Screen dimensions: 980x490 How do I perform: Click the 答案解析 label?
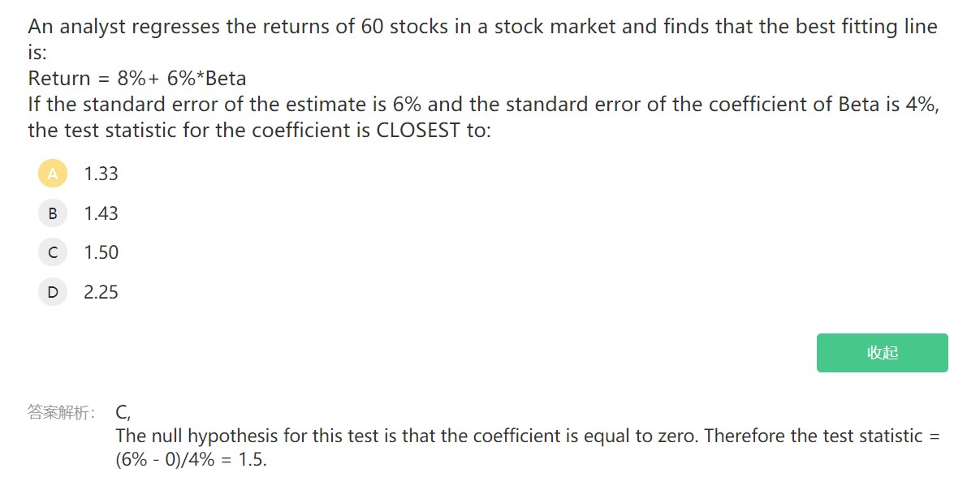coord(61,412)
